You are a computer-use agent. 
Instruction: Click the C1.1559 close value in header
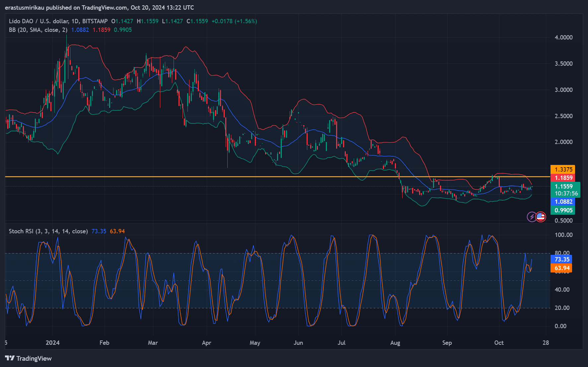[197, 21]
